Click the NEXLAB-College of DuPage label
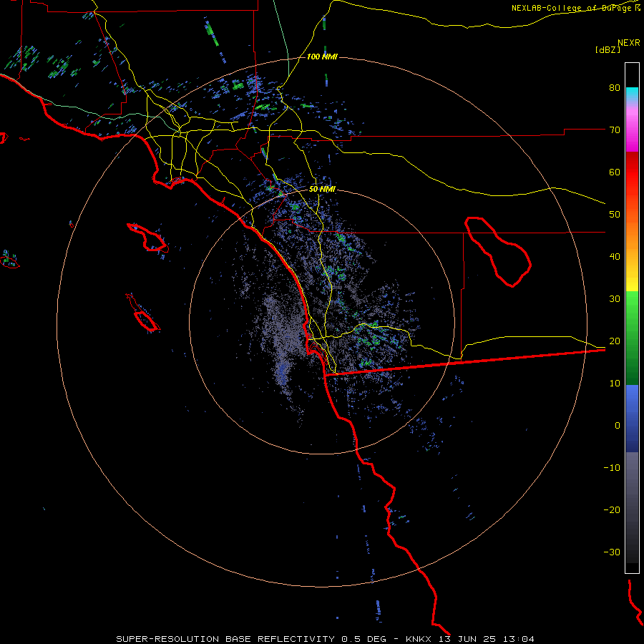This screenshot has height=644, width=644. click(x=572, y=8)
